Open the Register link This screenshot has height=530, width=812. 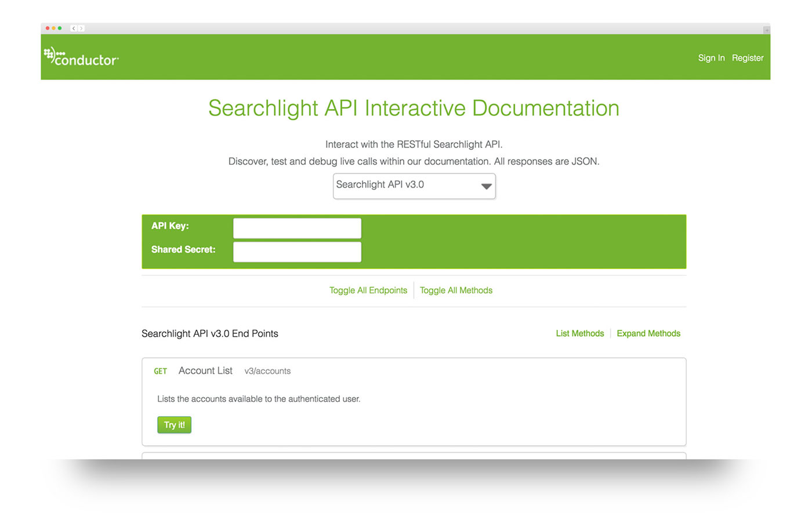click(748, 58)
